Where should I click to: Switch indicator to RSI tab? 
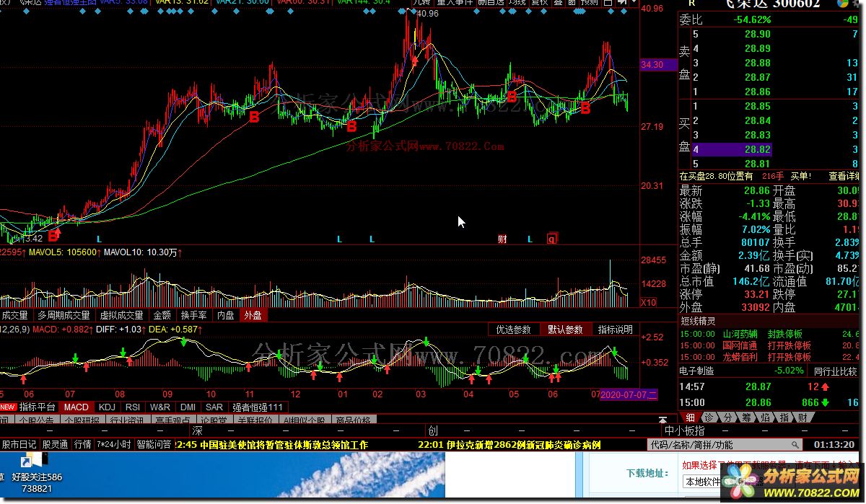click(x=133, y=407)
